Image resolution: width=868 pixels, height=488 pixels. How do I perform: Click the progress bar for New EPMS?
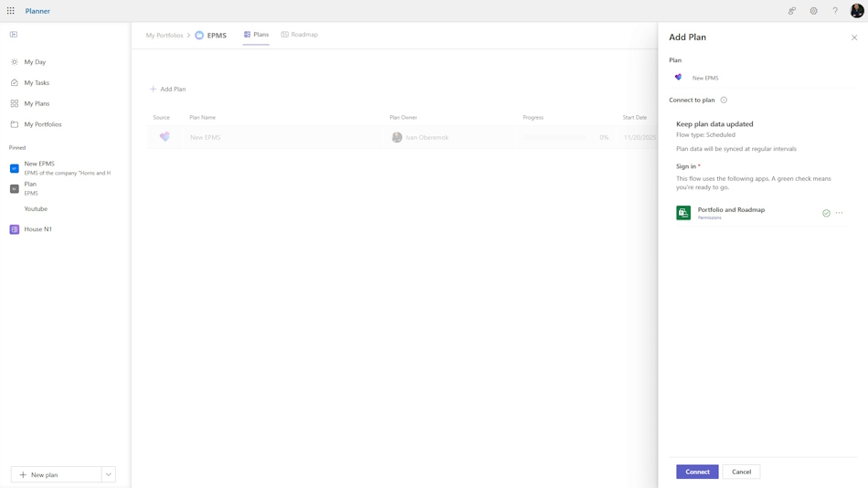click(555, 137)
